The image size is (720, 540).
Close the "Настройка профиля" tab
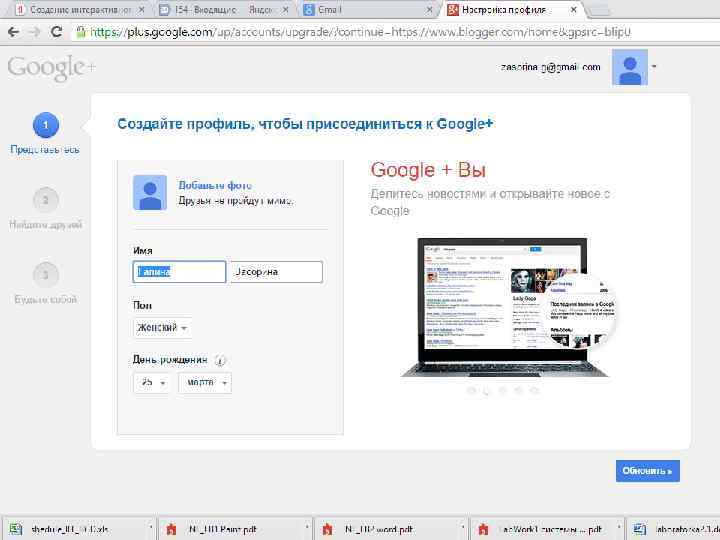pos(574,10)
